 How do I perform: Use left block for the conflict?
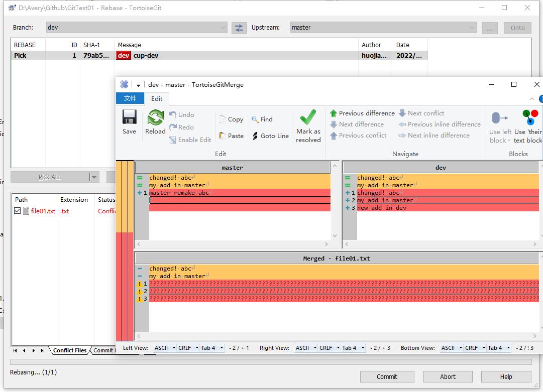pos(500,126)
